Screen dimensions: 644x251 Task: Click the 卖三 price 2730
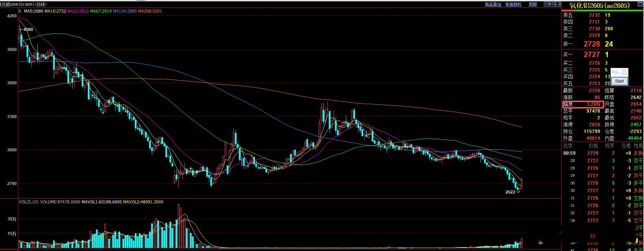point(595,29)
